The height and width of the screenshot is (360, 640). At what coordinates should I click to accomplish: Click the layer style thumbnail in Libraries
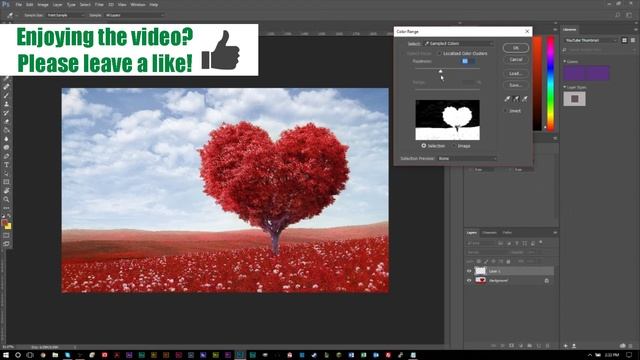coord(574,98)
